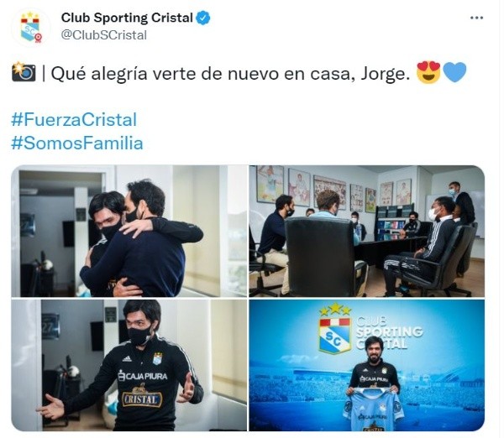Open the Club Sporting Cristal display name
Viewport: 504px width, 438px height.
pyautogui.click(x=127, y=18)
